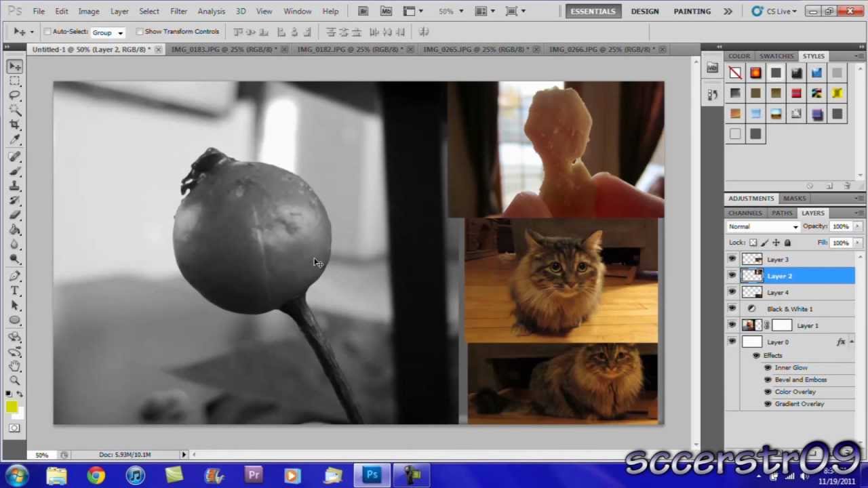The width and height of the screenshot is (868, 488).
Task: Select the Quick Selection tool
Action: [15, 110]
